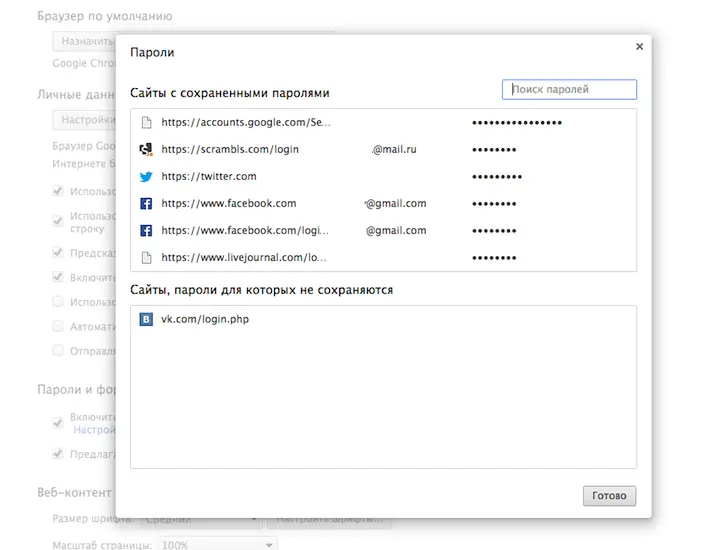Select the https://www.livejournal.com/lo... entry

(383, 258)
